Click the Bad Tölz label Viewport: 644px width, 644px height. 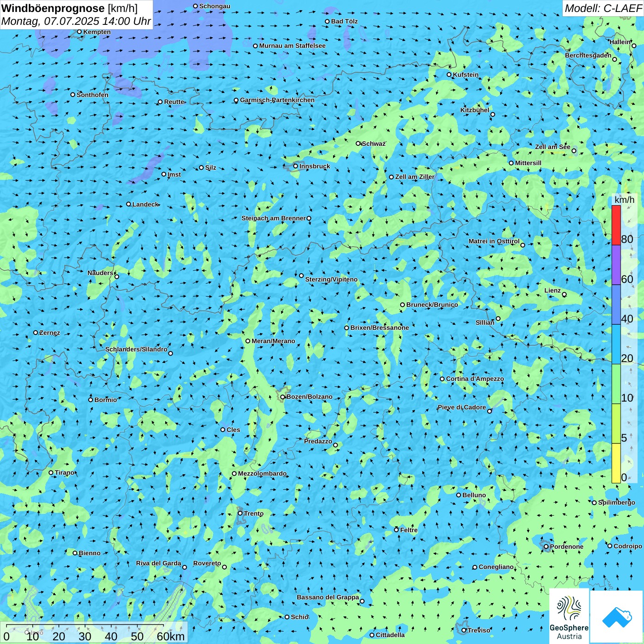tap(345, 21)
